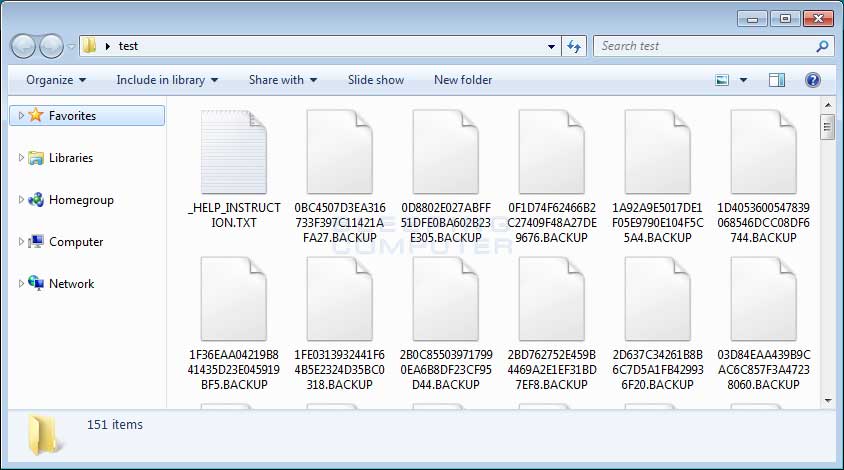Close the test Explorer window

818,19
